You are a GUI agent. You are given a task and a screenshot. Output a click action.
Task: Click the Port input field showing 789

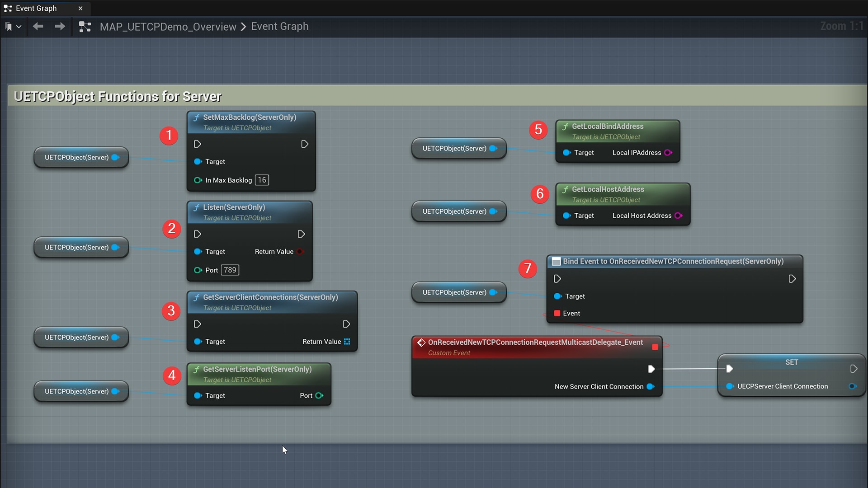tap(230, 270)
